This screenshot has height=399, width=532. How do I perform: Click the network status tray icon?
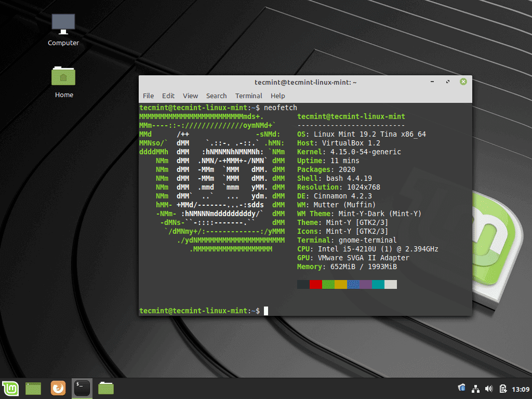475,388
